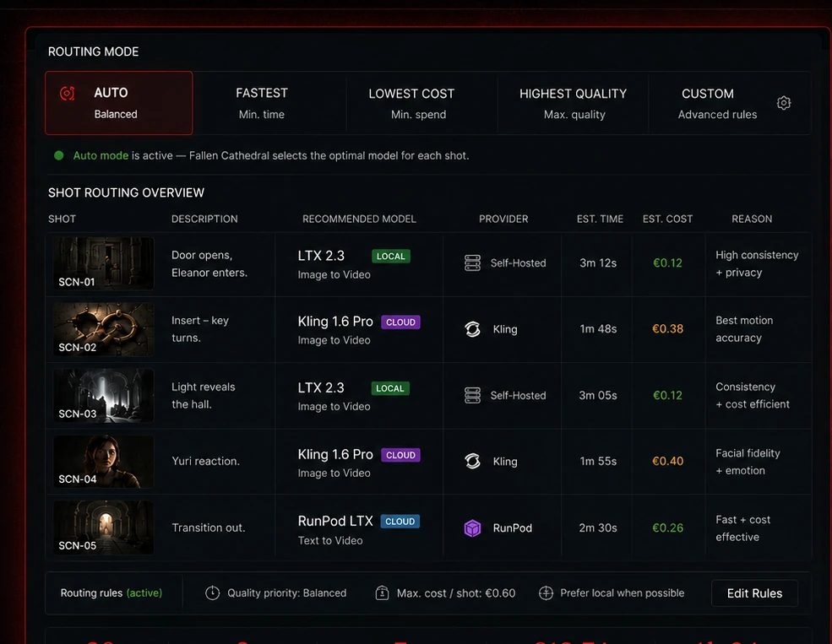Click 'Transition out.' description
This screenshot has width=832, height=644.
209,528
